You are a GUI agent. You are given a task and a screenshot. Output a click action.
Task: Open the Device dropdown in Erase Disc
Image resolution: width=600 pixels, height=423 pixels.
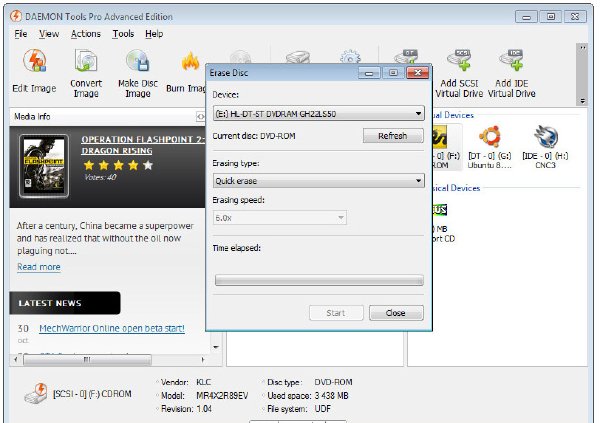point(318,114)
